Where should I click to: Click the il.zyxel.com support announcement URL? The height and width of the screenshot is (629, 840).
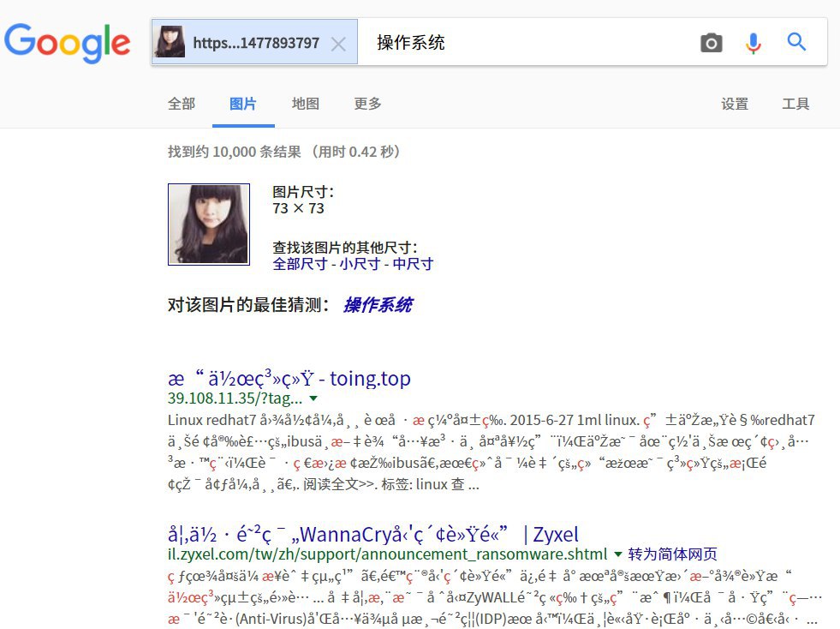387,554
